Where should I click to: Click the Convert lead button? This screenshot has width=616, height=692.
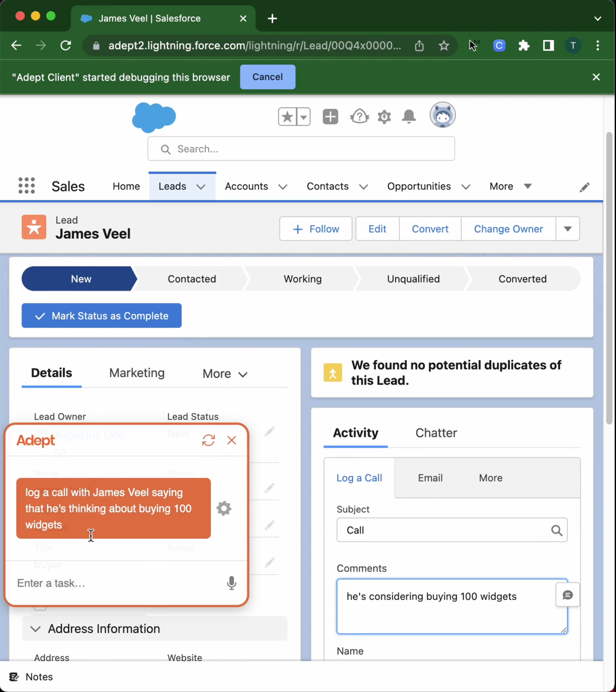point(430,229)
